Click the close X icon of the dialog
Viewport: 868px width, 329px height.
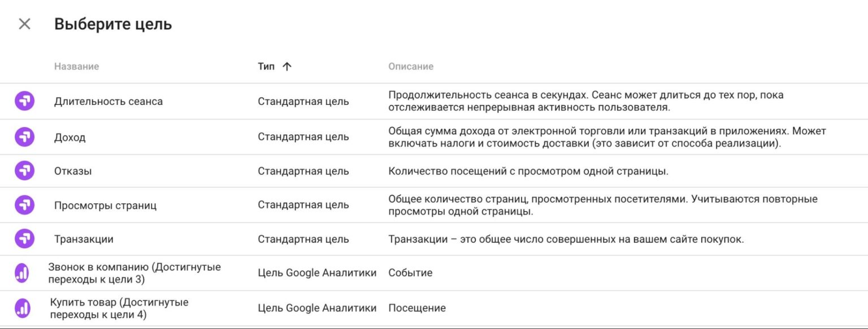tap(24, 24)
